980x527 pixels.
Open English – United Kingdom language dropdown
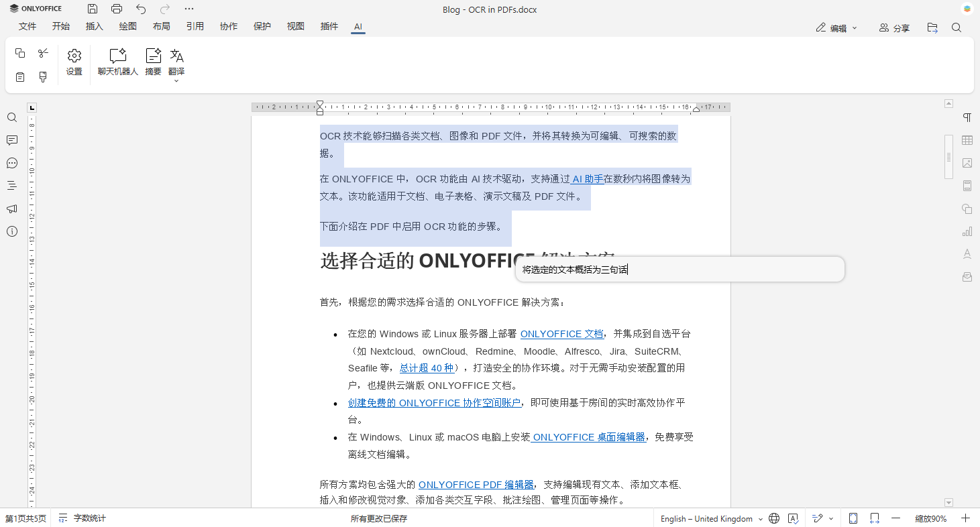pos(712,518)
